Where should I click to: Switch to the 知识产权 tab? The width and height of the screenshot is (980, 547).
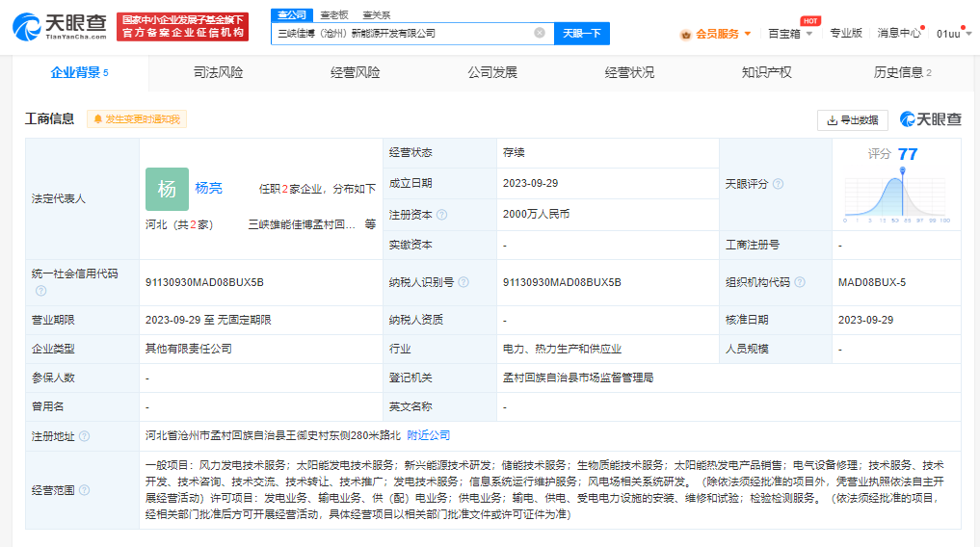pyautogui.click(x=766, y=73)
